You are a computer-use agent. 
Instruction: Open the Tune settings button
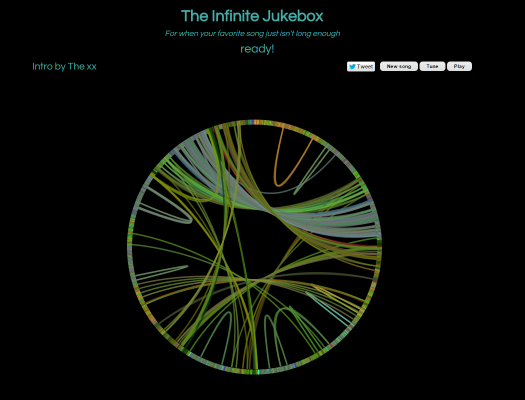click(x=432, y=66)
